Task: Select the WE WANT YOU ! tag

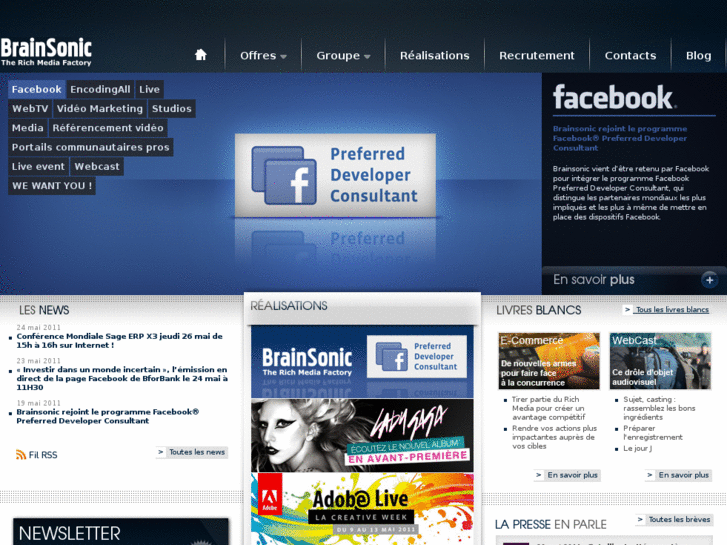Action: click(51, 186)
